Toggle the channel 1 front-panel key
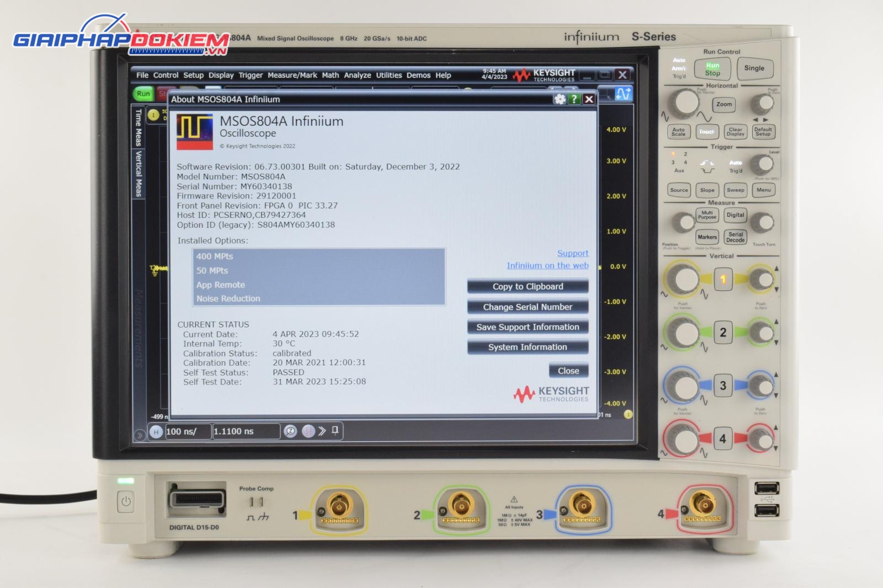This screenshot has width=883, height=588. pyautogui.click(x=723, y=280)
